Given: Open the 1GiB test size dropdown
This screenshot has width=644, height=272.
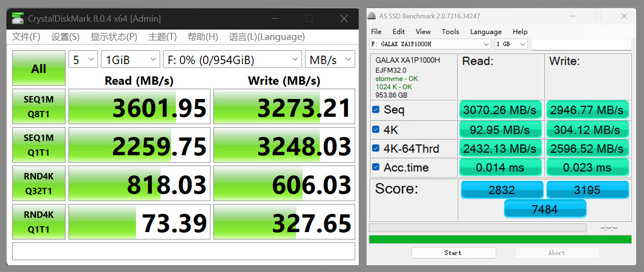Looking at the screenshot, I should tap(131, 60).
